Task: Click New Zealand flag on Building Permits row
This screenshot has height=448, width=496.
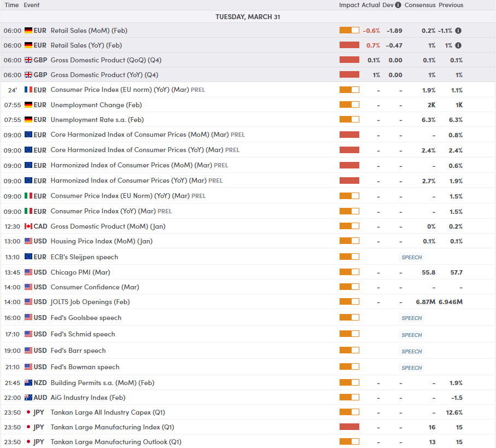Action: point(28,383)
